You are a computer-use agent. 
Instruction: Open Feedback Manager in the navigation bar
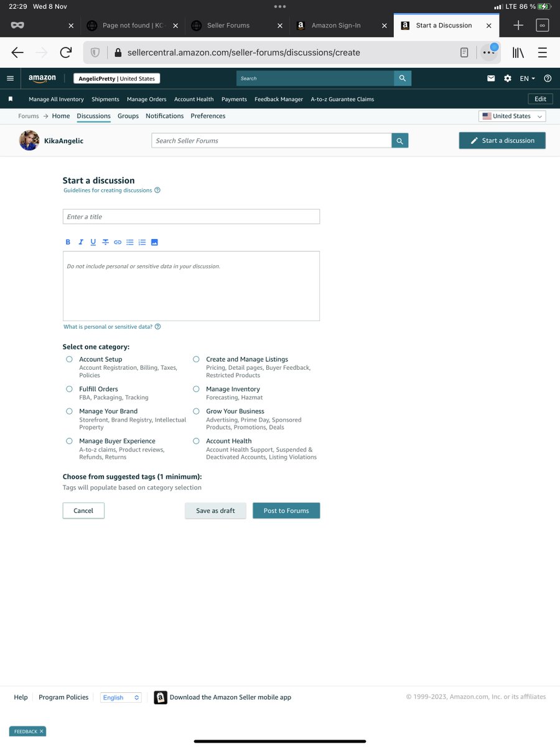point(279,100)
